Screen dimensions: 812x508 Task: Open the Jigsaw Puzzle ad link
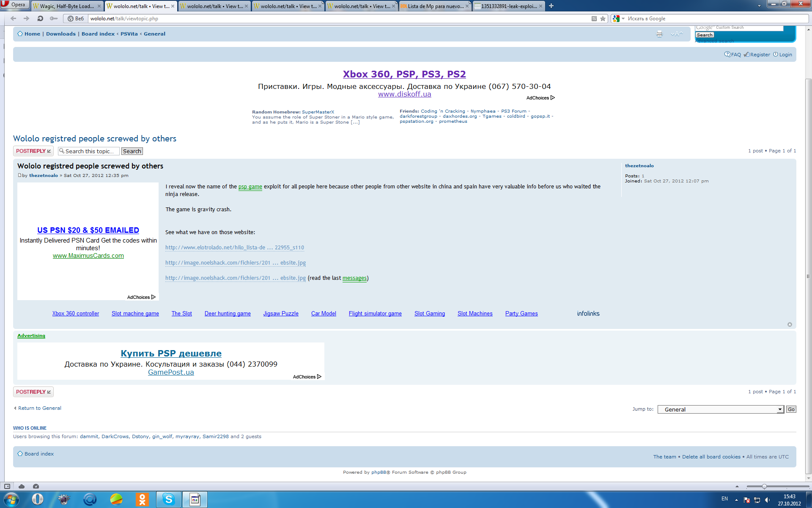(x=281, y=314)
